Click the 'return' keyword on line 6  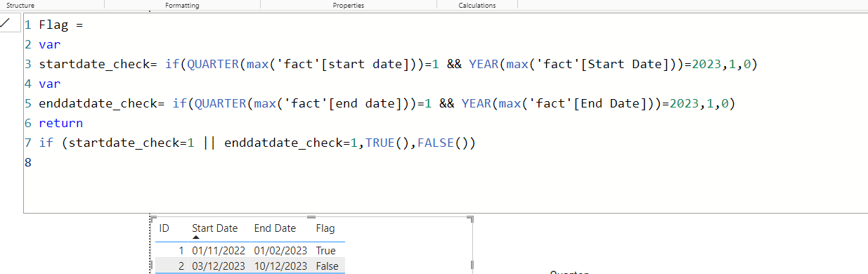pyautogui.click(x=61, y=124)
